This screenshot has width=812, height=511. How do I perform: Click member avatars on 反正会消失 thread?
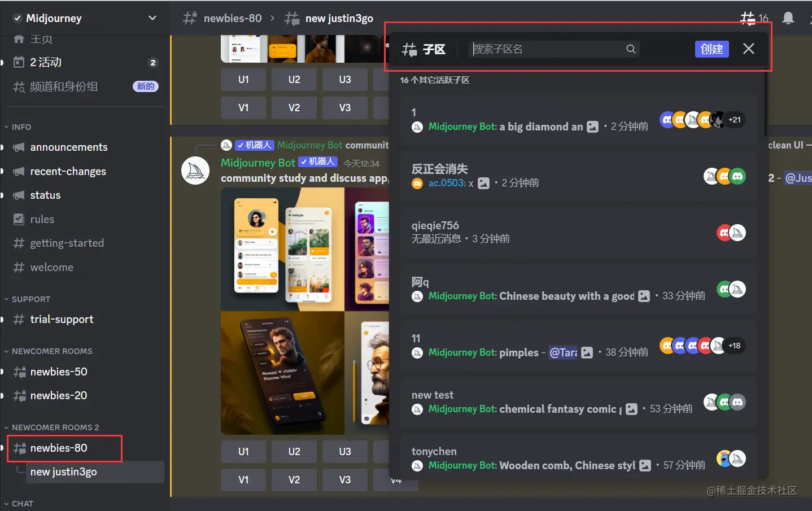click(724, 176)
